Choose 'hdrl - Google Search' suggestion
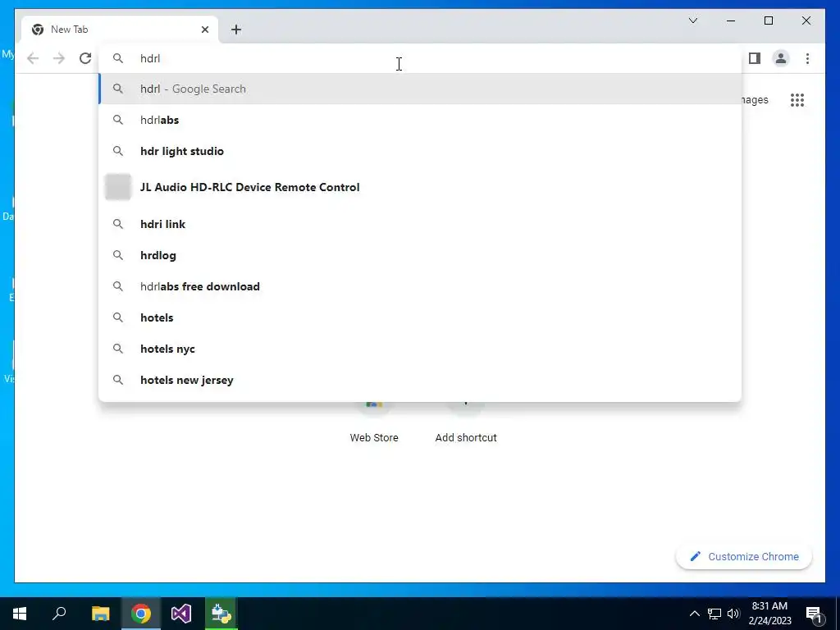The image size is (840, 630). point(421,89)
